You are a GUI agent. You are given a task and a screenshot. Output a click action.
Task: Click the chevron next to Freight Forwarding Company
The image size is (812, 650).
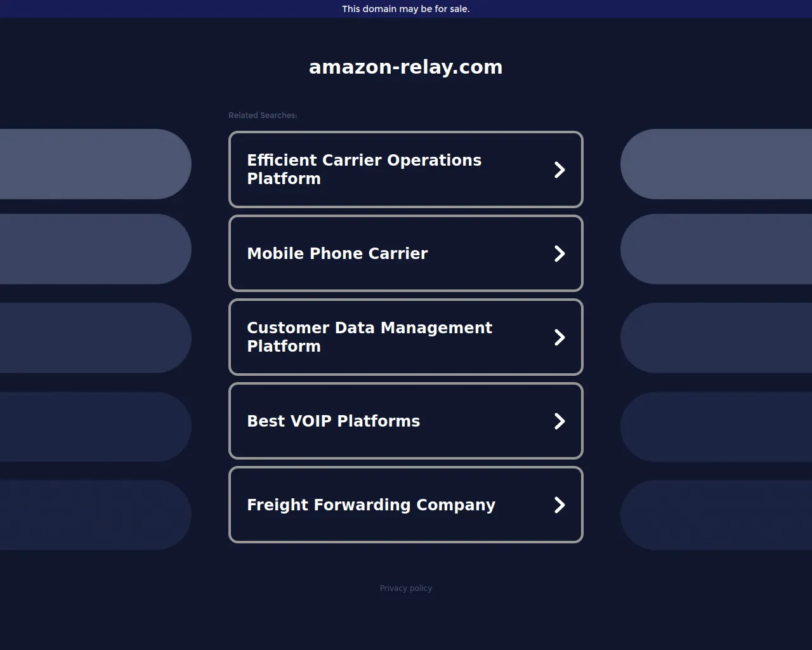[560, 505]
